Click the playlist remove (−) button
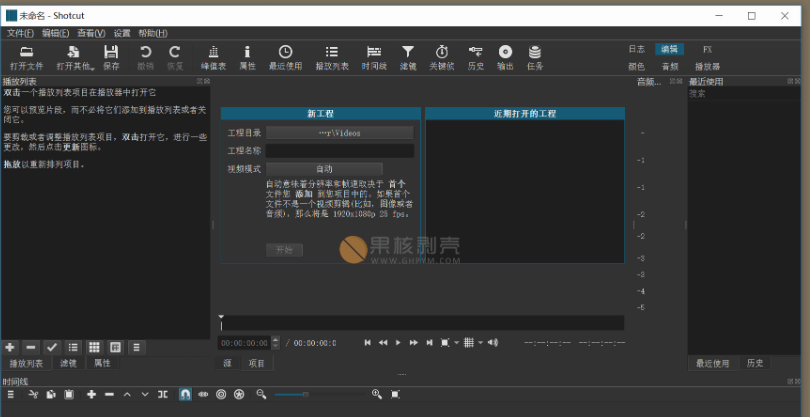This screenshot has height=417, width=810. coord(31,347)
